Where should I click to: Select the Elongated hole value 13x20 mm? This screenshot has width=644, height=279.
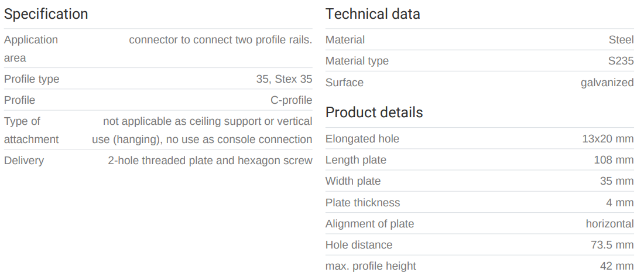pos(608,139)
